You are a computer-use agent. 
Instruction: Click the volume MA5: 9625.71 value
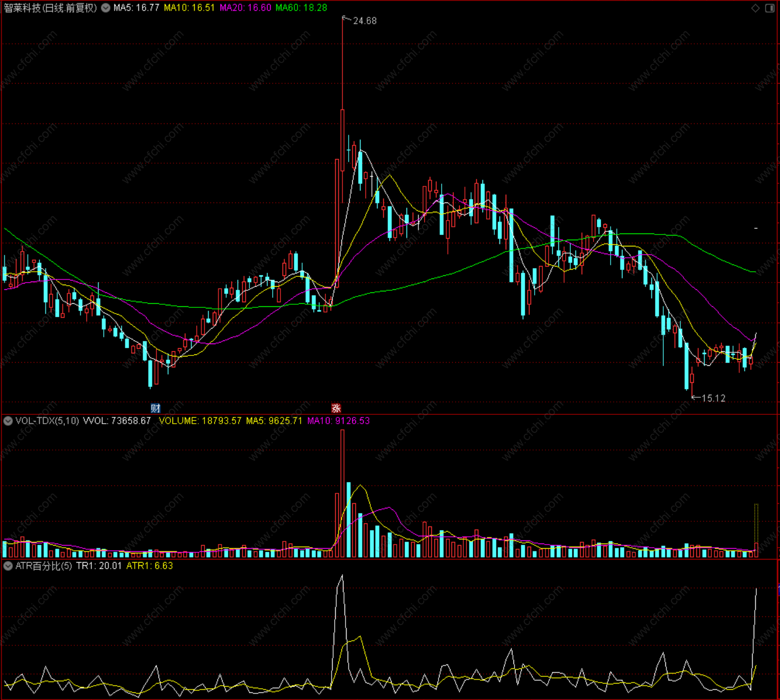[x=274, y=421]
